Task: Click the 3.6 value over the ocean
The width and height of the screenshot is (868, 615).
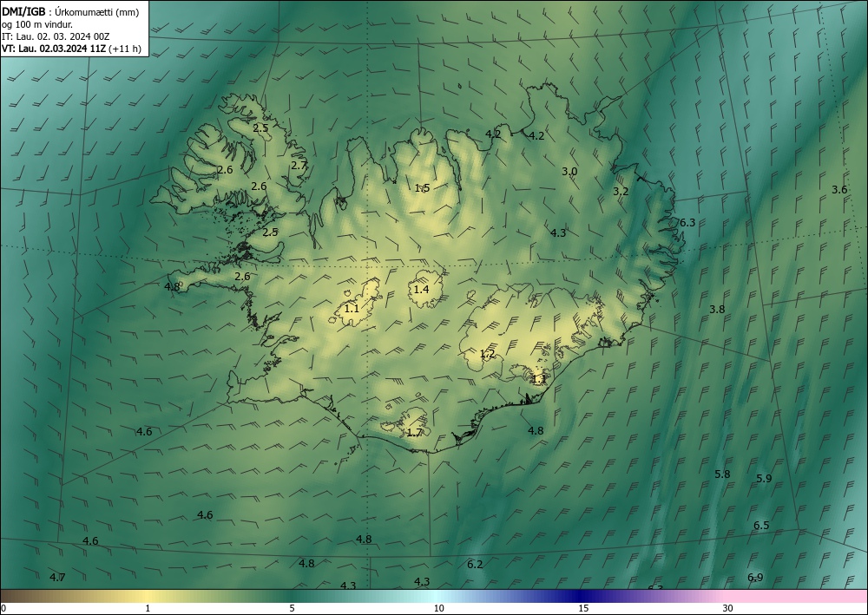Action: (839, 190)
